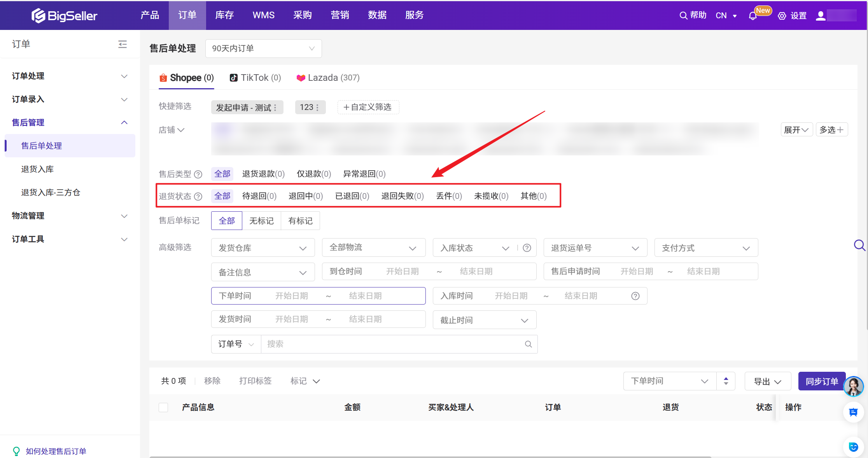Toggle sort direction arrows
Image resolution: width=868 pixels, height=458 pixels.
(x=726, y=381)
